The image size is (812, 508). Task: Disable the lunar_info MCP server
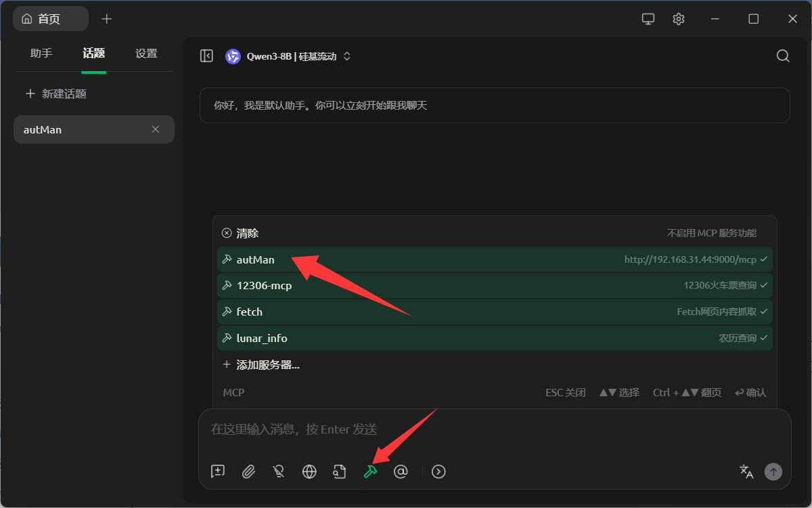pos(495,338)
